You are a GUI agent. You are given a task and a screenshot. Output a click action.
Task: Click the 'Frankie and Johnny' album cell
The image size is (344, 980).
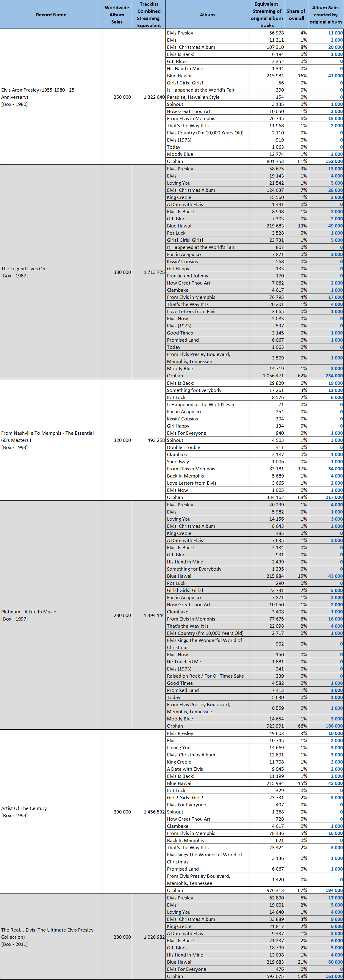(207, 276)
